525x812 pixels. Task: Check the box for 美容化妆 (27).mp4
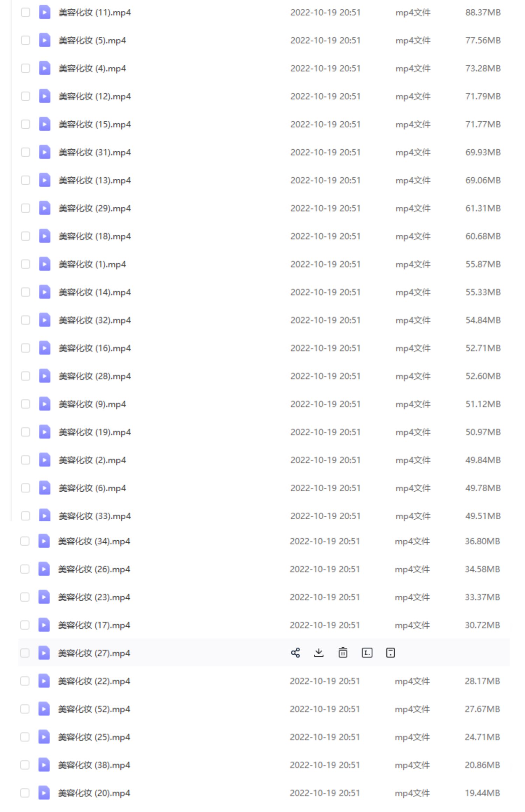[25, 653]
